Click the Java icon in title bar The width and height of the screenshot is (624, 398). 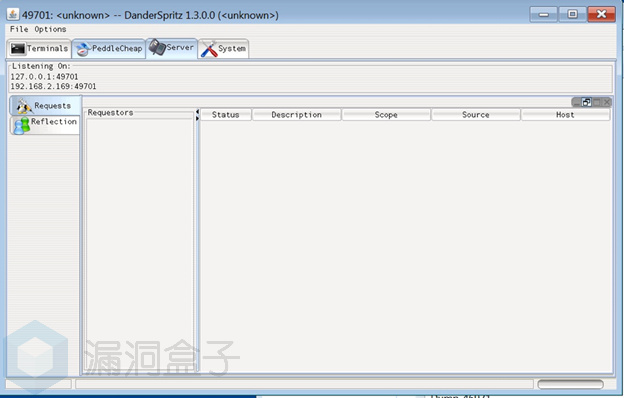[13, 14]
